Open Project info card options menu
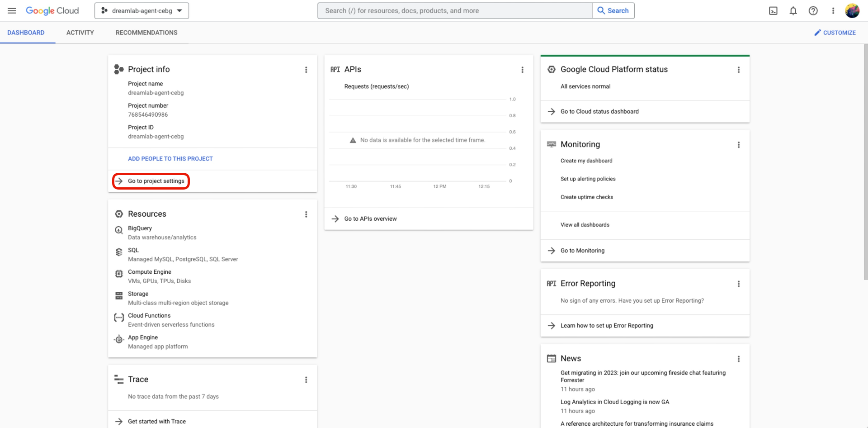This screenshot has width=868, height=428. pyautogui.click(x=307, y=70)
